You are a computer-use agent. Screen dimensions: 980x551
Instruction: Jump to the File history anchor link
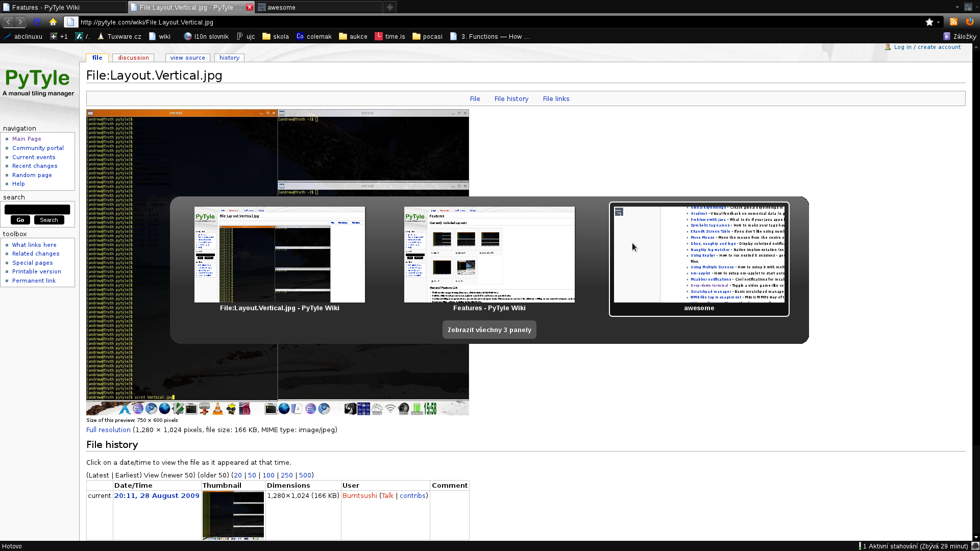511,98
